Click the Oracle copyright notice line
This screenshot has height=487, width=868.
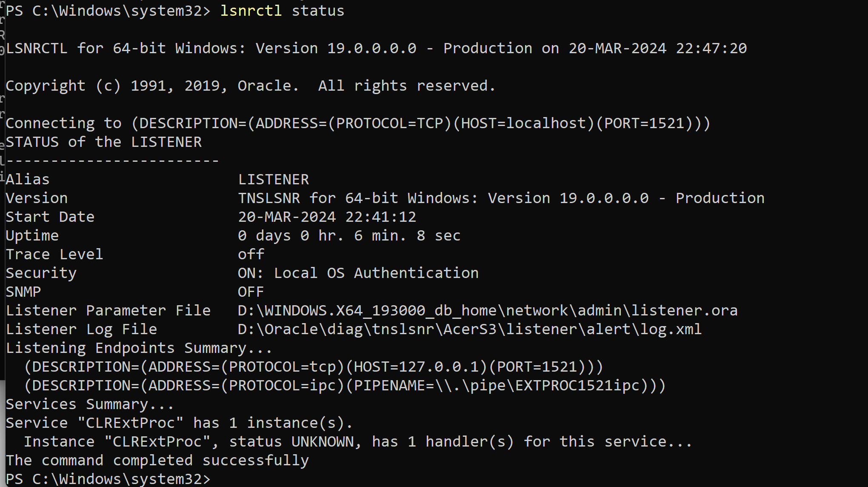pos(250,86)
